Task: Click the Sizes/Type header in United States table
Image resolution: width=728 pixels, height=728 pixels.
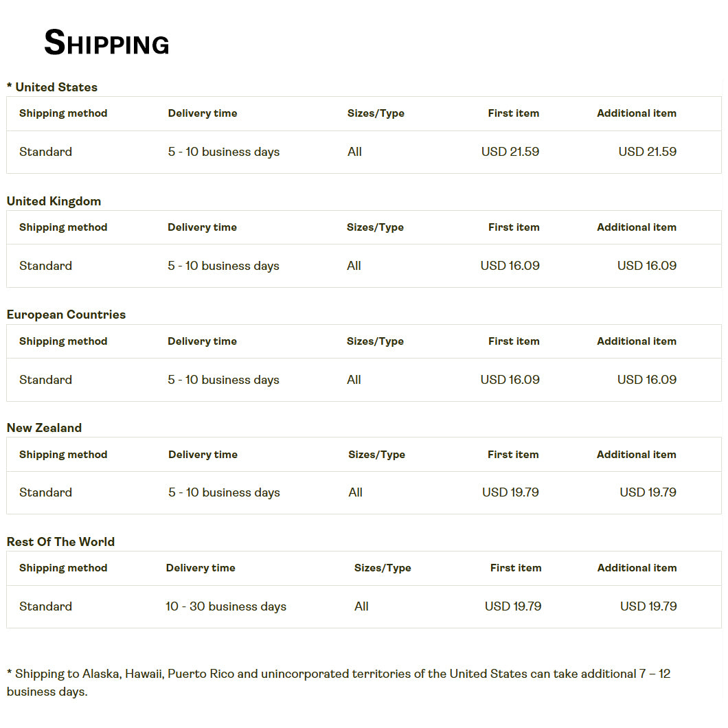Action: (376, 113)
